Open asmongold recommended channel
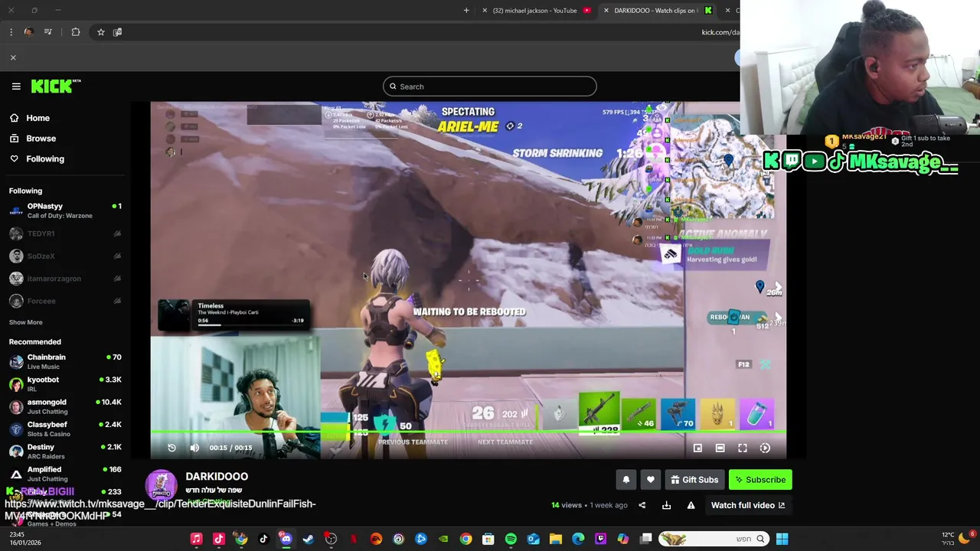 pos(65,406)
